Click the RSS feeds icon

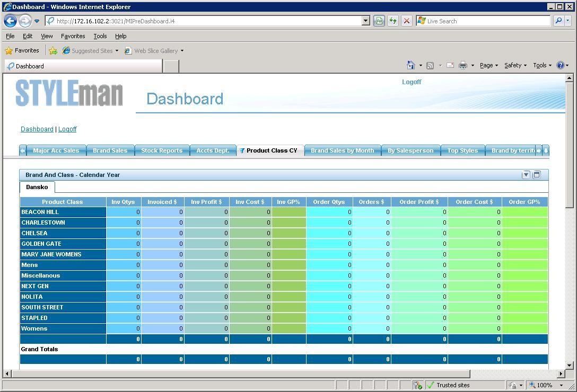point(430,66)
